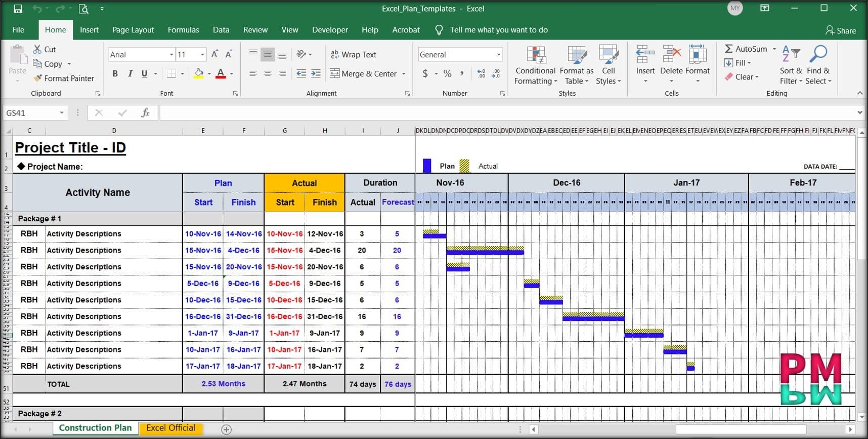Click the Increase Indent icon
The width and height of the screenshot is (868, 439).
point(316,74)
